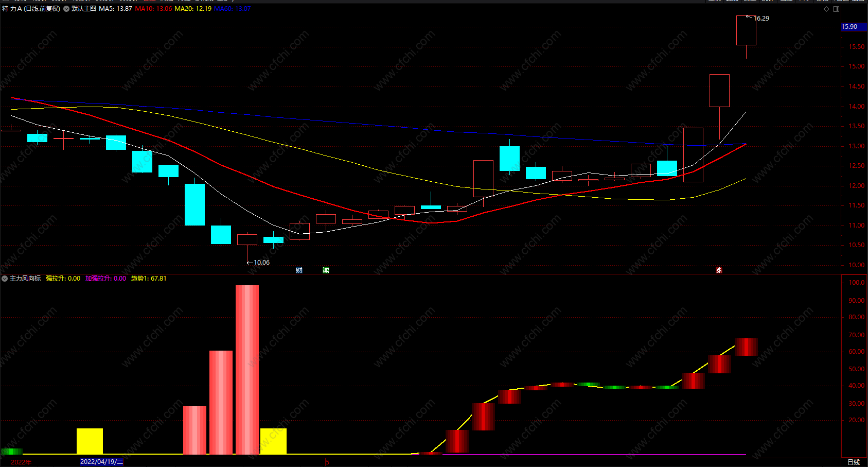The image size is (868, 467).
Task: Click the 趋势1: 67.81 value label
Action: (149, 279)
